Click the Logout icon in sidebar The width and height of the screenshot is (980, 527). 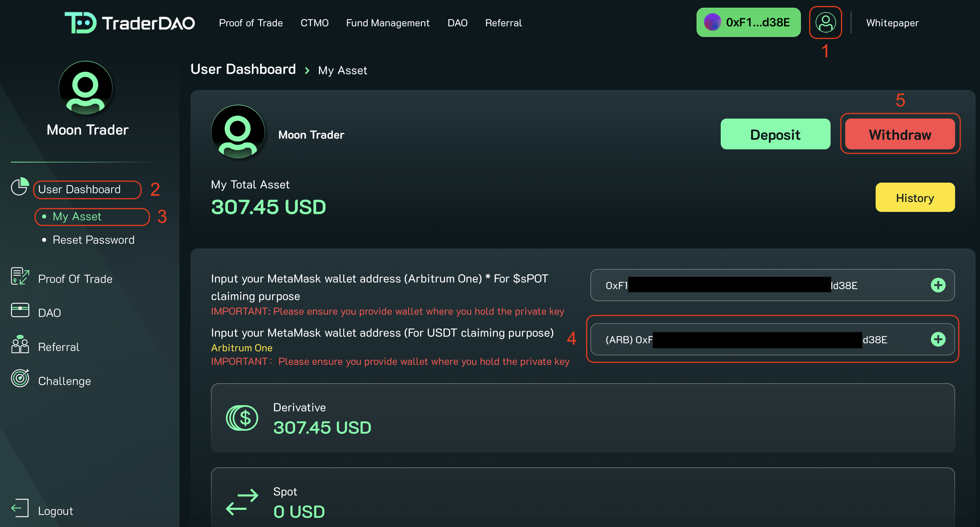[20, 508]
